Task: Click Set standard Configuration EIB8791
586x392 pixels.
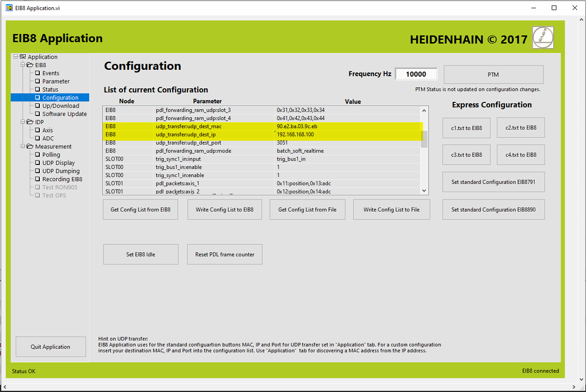Action: (x=493, y=182)
